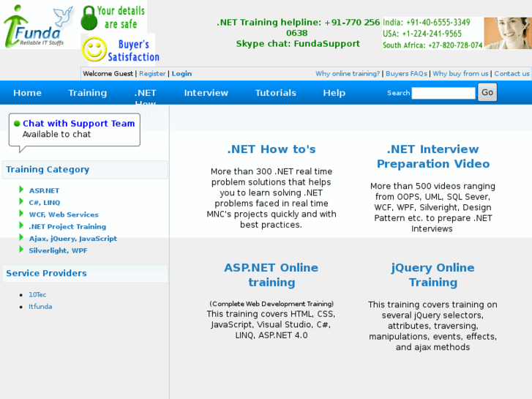The image size is (532, 399).
Task: Open the Tutorials menu item
Action: 275,93
